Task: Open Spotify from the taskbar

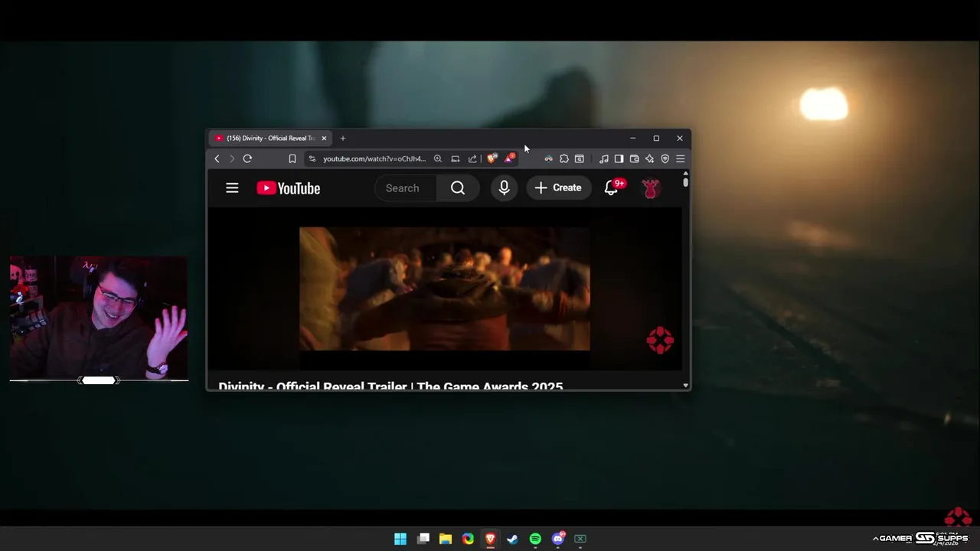Action: pos(535,539)
